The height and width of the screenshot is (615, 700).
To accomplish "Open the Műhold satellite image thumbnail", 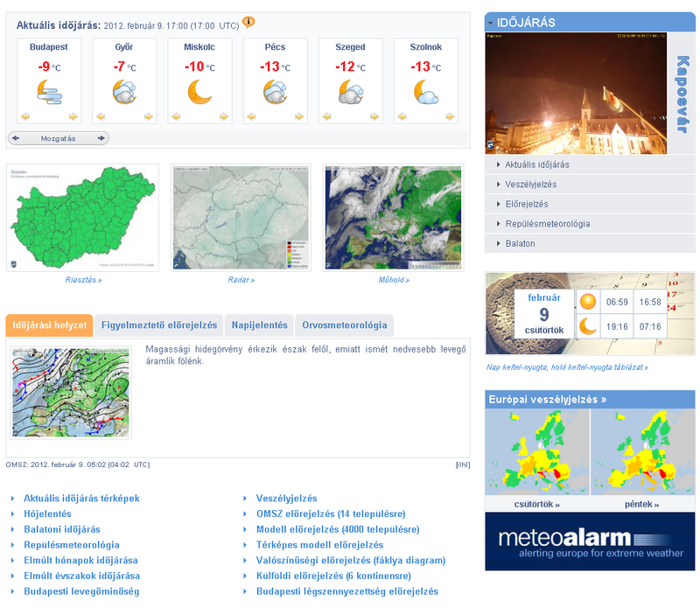I will coord(394,218).
